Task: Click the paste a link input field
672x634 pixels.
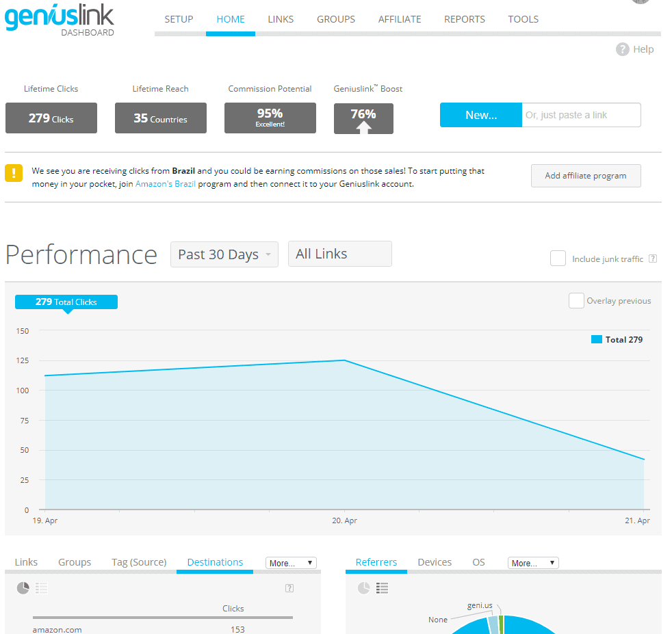Action: coord(581,115)
